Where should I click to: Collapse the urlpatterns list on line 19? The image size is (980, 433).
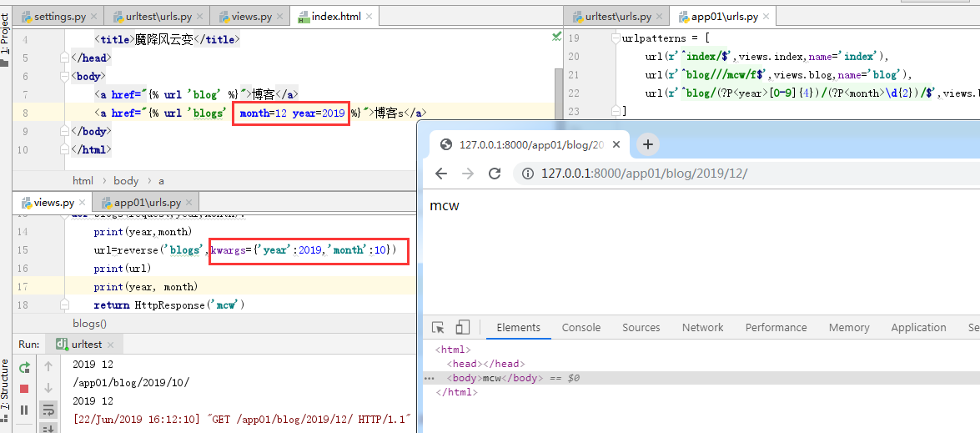click(x=615, y=38)
